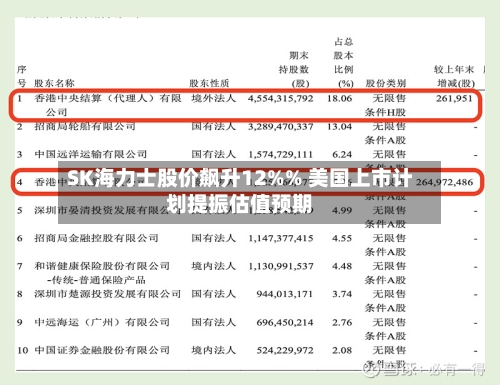The image size is (500, 385).
Task: Select shareholder name 招商局轮船有限公司
Action: (x=85, y=126)
